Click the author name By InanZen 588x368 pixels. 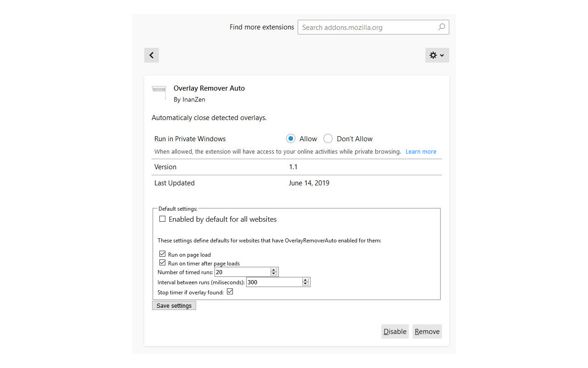click(189, 99)
